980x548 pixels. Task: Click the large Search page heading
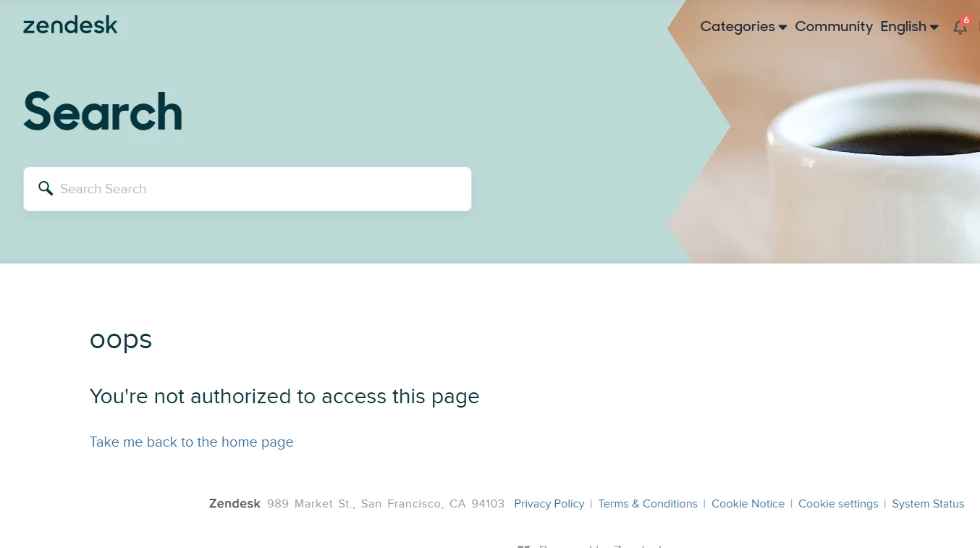(x=103, y=112)
